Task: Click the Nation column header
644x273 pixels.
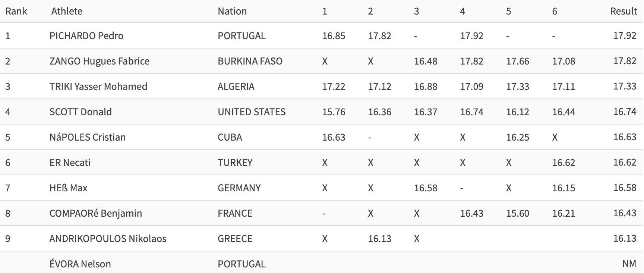Action: tap(232, 11)
